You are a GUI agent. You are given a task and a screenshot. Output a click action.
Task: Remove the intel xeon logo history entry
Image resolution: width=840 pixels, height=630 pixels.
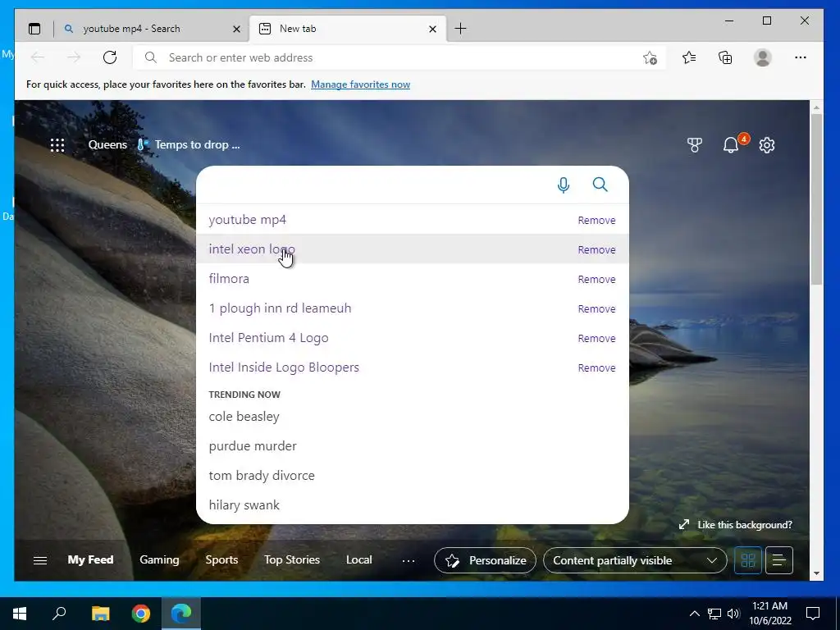pos(596,249)
